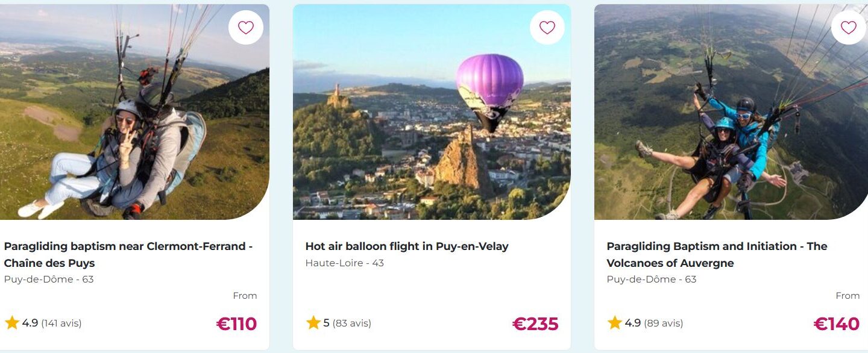The width and height of the screenshot is (868, 353).
Task: Click star icon on hot air balloon card
Action: point(313,323)
